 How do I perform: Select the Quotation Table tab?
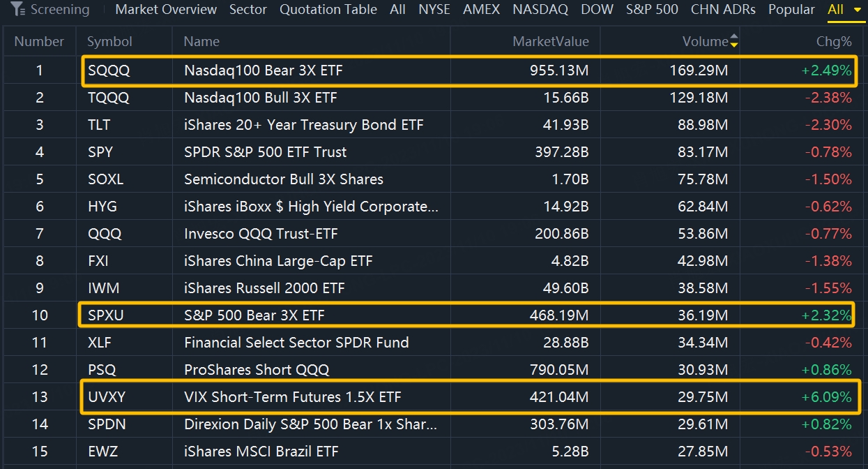tap(328, 10)
